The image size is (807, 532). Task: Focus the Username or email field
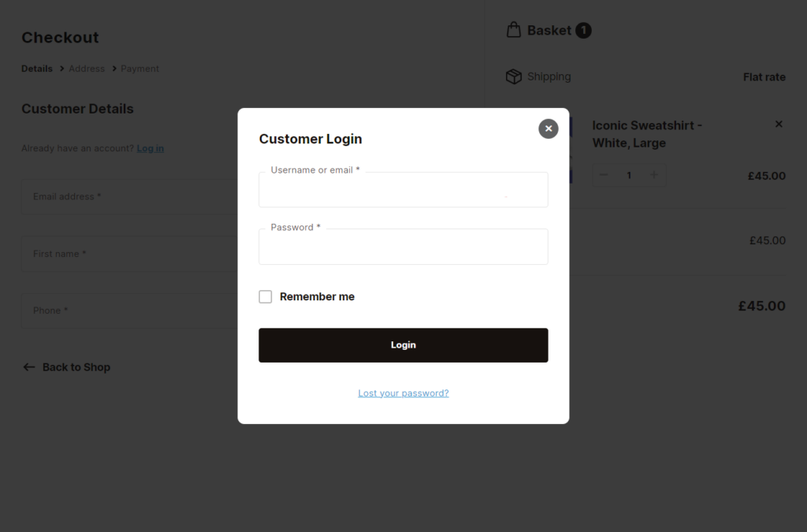(x=403, y=190)
